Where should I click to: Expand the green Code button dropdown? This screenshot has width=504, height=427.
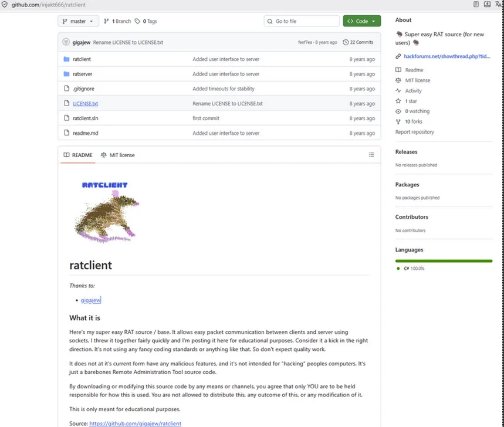tap(373, 21)
